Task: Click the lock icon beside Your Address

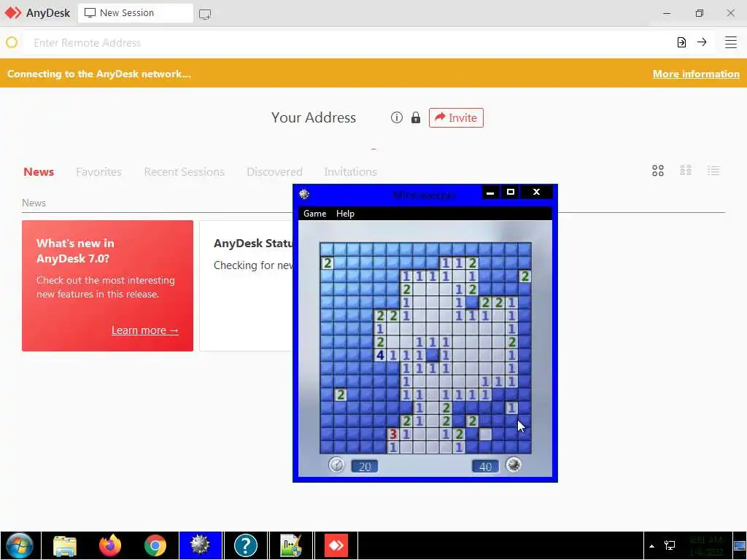Action: (416, 117)
